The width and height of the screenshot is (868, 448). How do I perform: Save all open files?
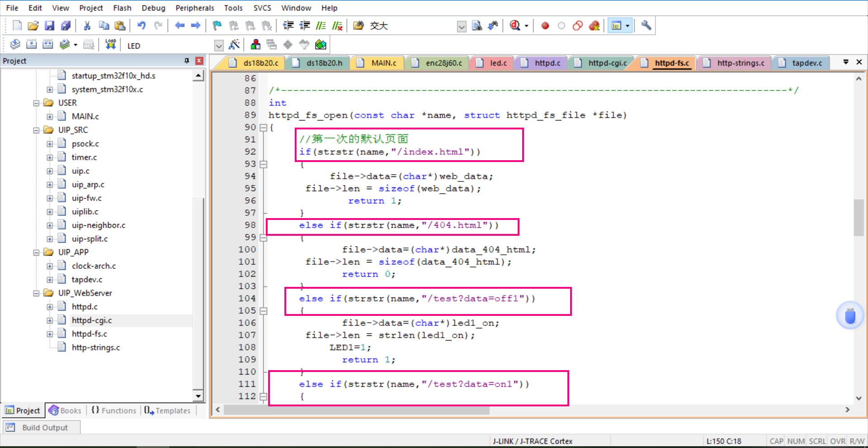[66, 26]
